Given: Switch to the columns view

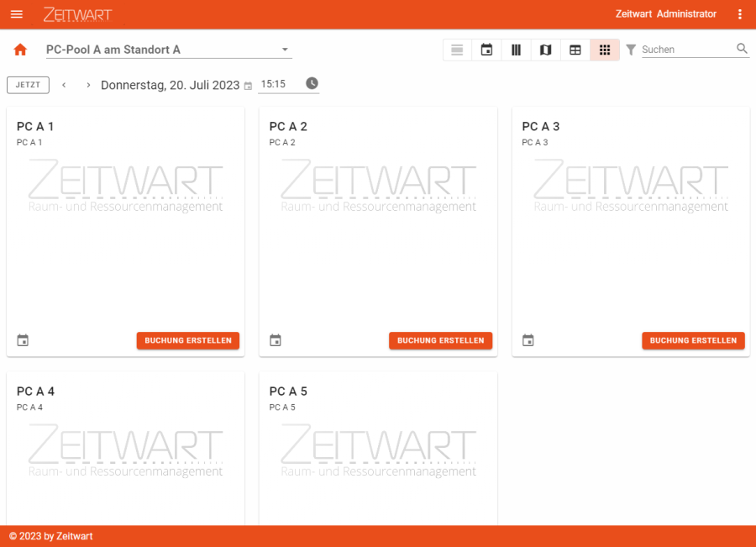Looking at the screenshot, I should pyautogui.click(x=516, y=50).
